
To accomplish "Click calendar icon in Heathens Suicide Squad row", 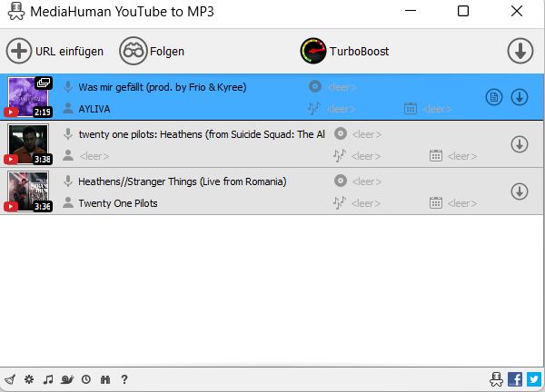I will [436, 155].
